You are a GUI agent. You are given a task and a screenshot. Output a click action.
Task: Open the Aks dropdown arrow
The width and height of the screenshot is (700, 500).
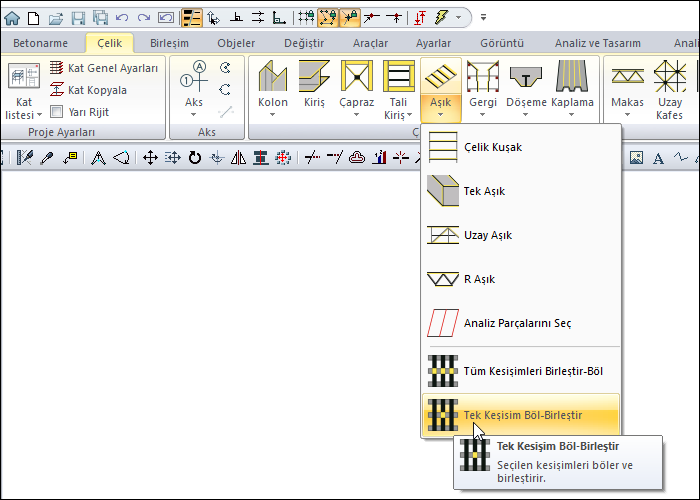coord(193,114)
